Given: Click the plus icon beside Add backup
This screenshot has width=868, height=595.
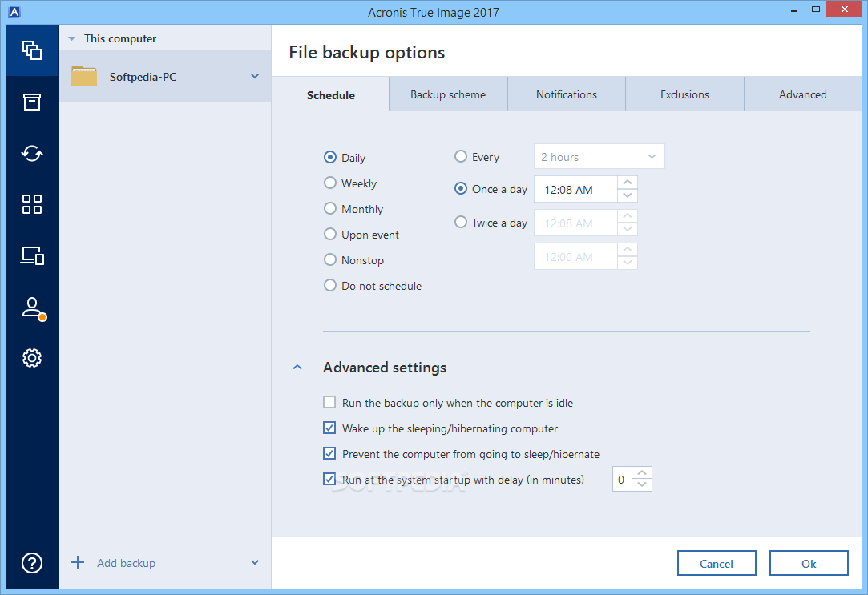Looking at the screenshot, I should 78,562.
